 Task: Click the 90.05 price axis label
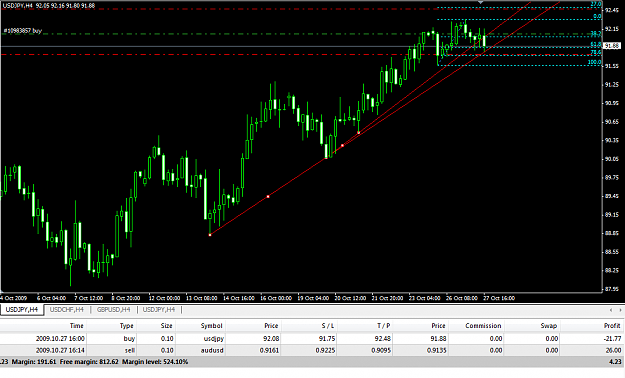[x=611, y=159]
